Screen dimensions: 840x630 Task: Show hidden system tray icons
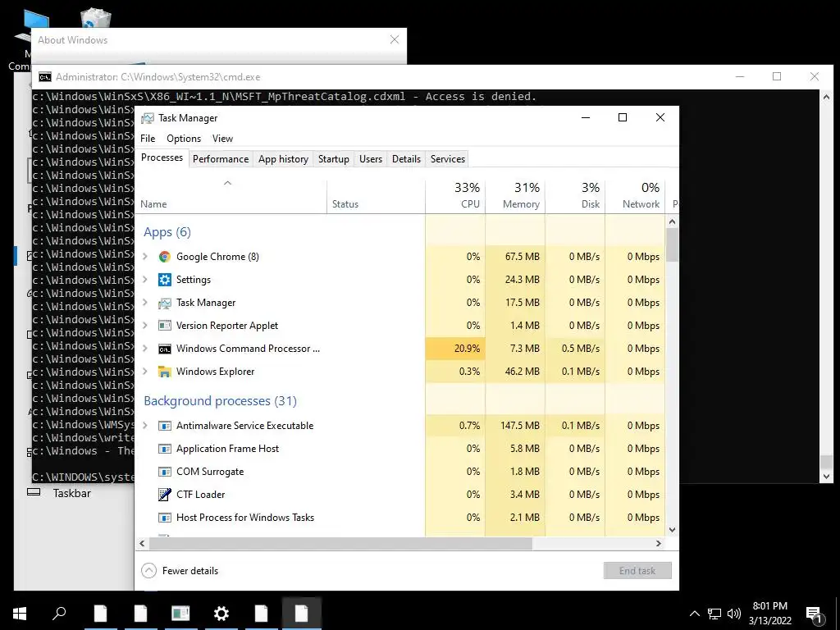point(694,614)
